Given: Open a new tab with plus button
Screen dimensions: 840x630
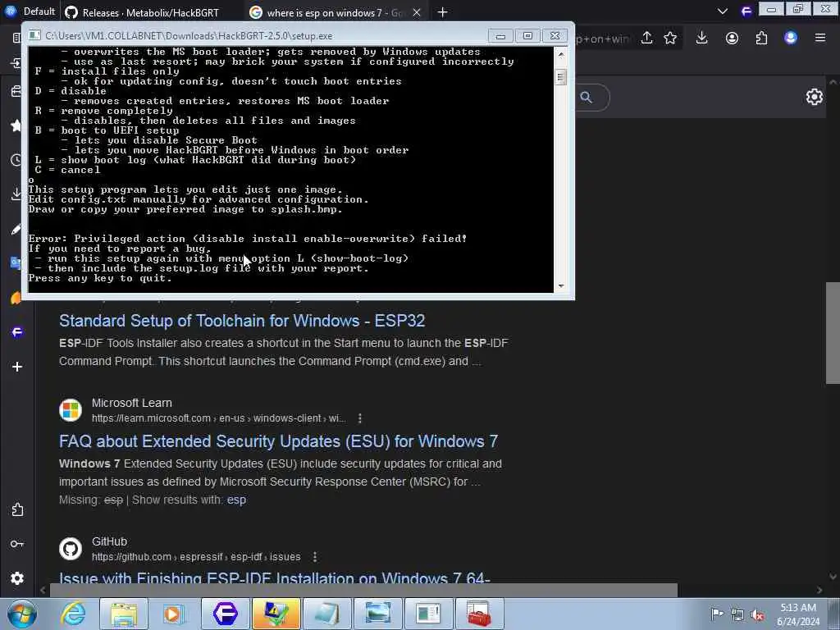Looking at the screenshot, I should coord(442,12).
